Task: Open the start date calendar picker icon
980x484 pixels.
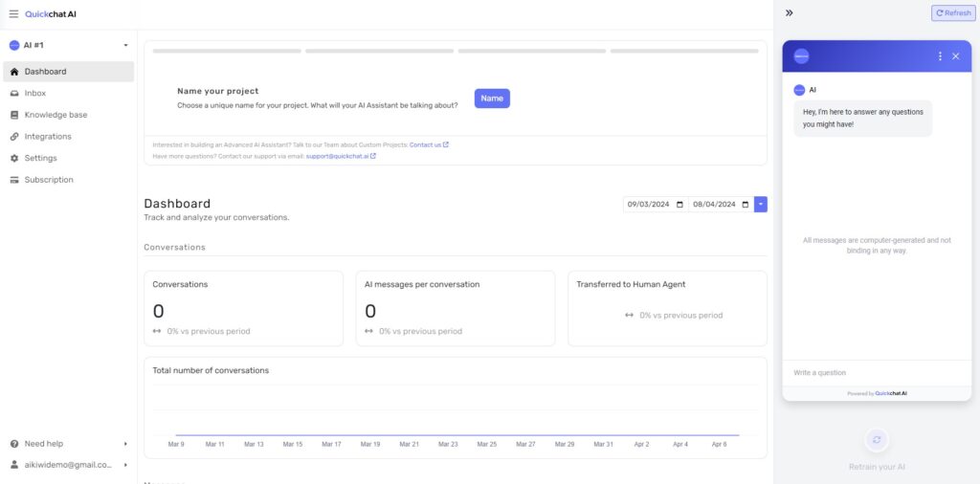Action: point(679,204)
